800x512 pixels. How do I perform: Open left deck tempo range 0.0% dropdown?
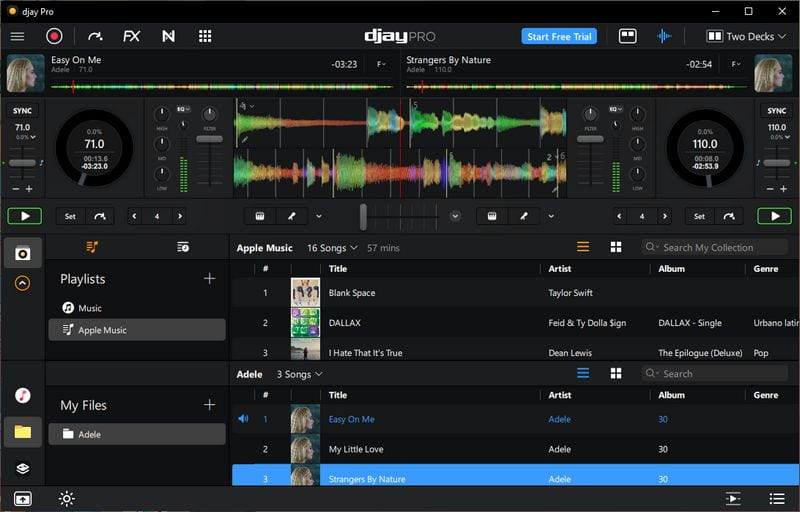[26, 137]
